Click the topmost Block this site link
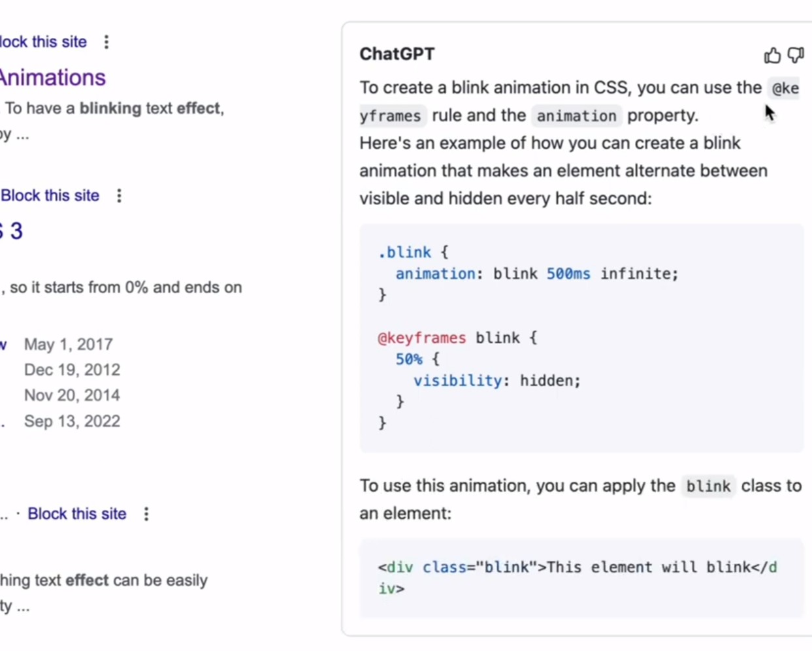Image resolution: width=812 pixels, height=651 pixels. pos(43,42)
